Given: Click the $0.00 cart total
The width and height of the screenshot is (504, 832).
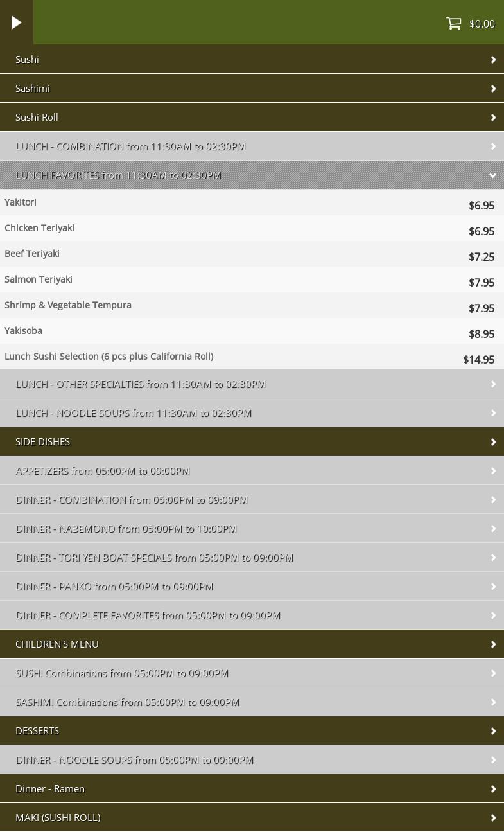Looking at the screenshot, I should [482, 24].
